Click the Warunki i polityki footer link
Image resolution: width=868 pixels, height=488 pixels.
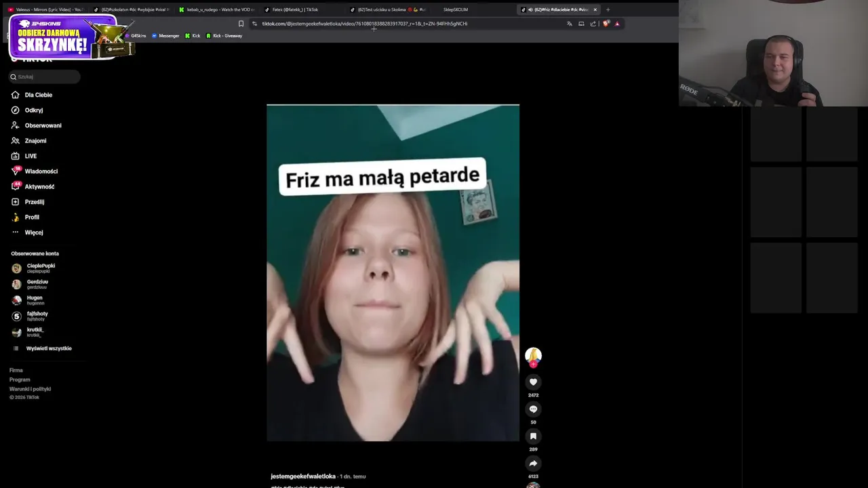pyautogui.click(x=30, y=389)
